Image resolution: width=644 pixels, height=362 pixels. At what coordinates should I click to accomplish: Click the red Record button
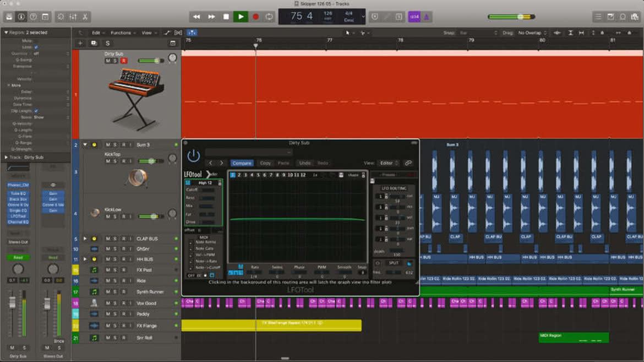coord(255,17)
